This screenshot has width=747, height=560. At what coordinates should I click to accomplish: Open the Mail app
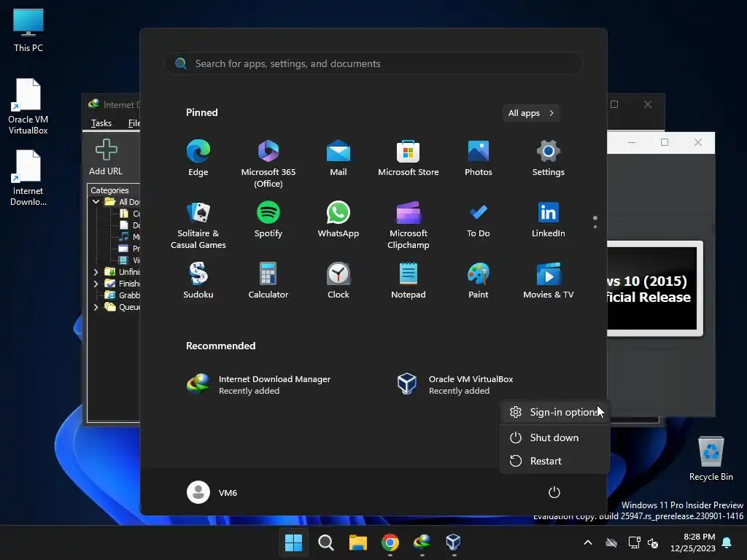pos(338,158)
